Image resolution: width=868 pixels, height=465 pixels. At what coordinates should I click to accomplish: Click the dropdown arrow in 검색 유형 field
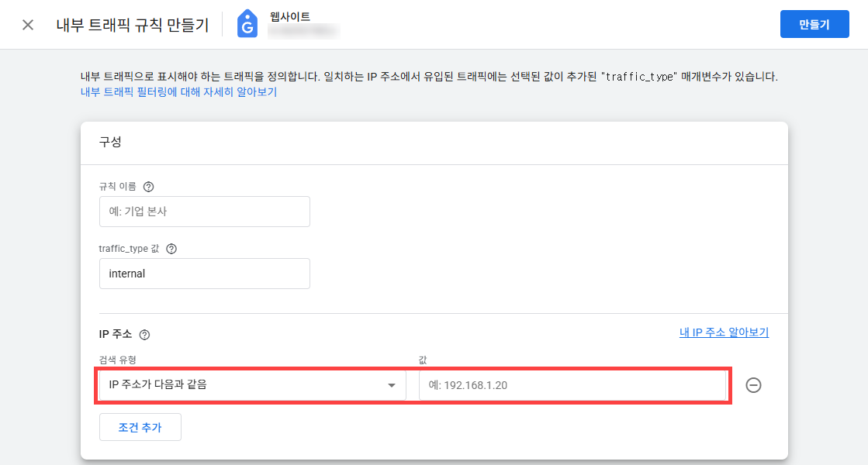click(392, 385)
